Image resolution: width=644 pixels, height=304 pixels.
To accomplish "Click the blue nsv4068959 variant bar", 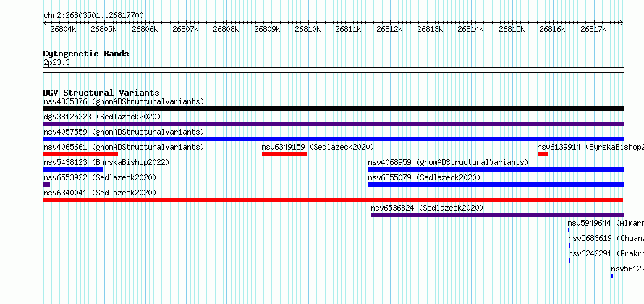I will pyautogui.click(x=496, y=169).
